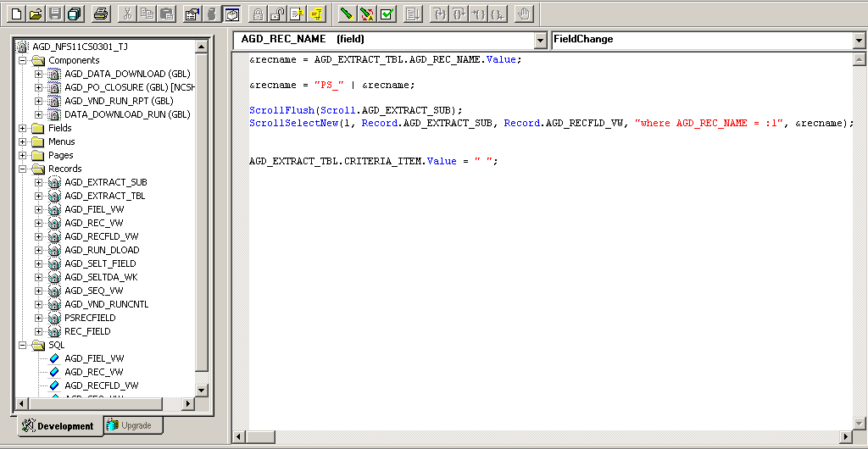Click in the PeopleCode editor's blank area

point(542,297)
